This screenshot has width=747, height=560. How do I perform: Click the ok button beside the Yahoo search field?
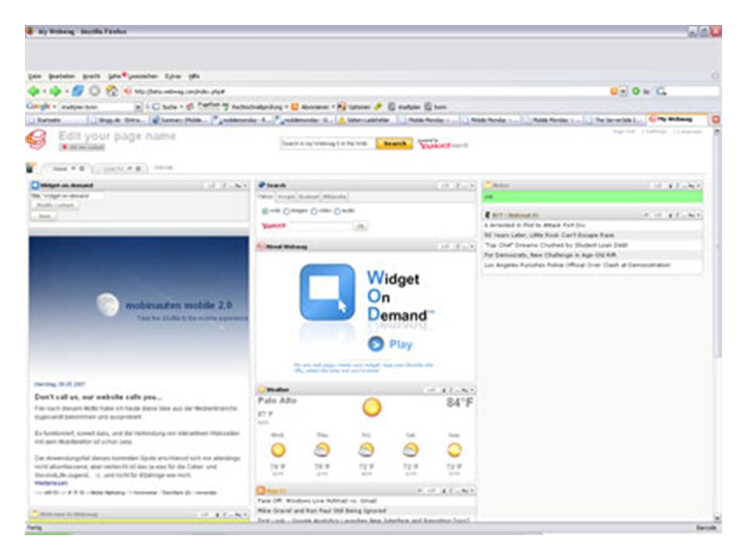point(360,226)
